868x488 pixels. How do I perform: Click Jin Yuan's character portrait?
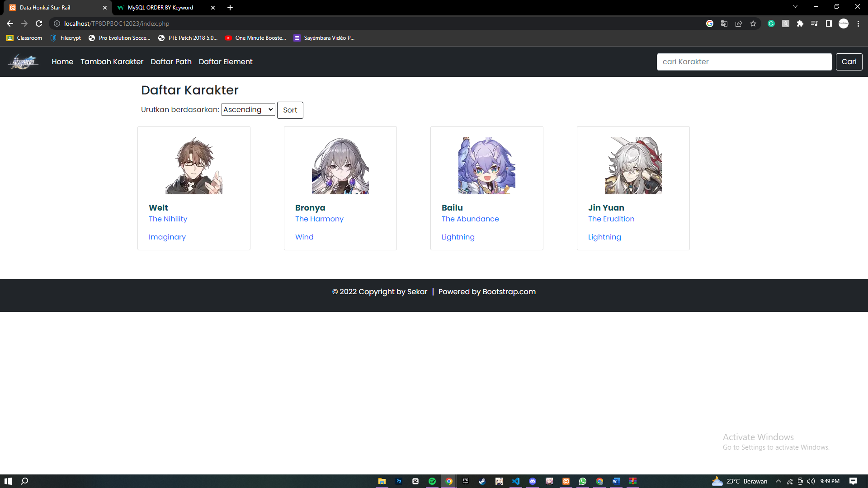[x=633, y=166]
